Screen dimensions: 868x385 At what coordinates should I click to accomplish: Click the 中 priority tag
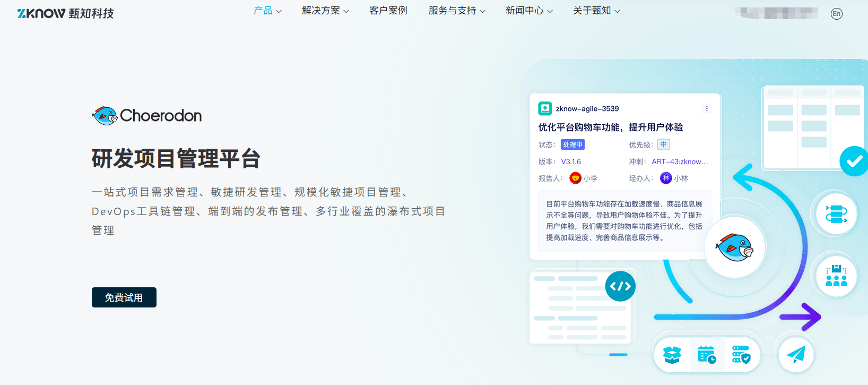pyautogui.click(x=664, y=144)
